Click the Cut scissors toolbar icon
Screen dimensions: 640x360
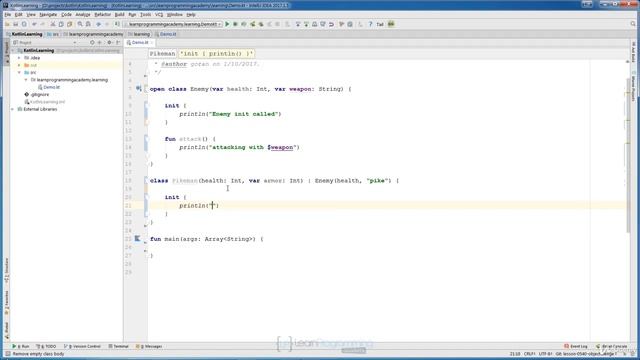click(x=53, y=24)
